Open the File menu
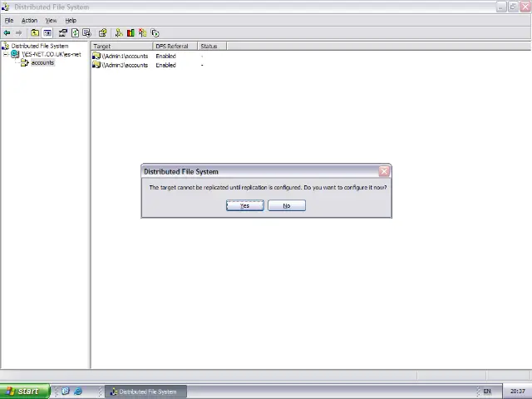The height and width of the screenshot is (399, 532). pos(9,20)
